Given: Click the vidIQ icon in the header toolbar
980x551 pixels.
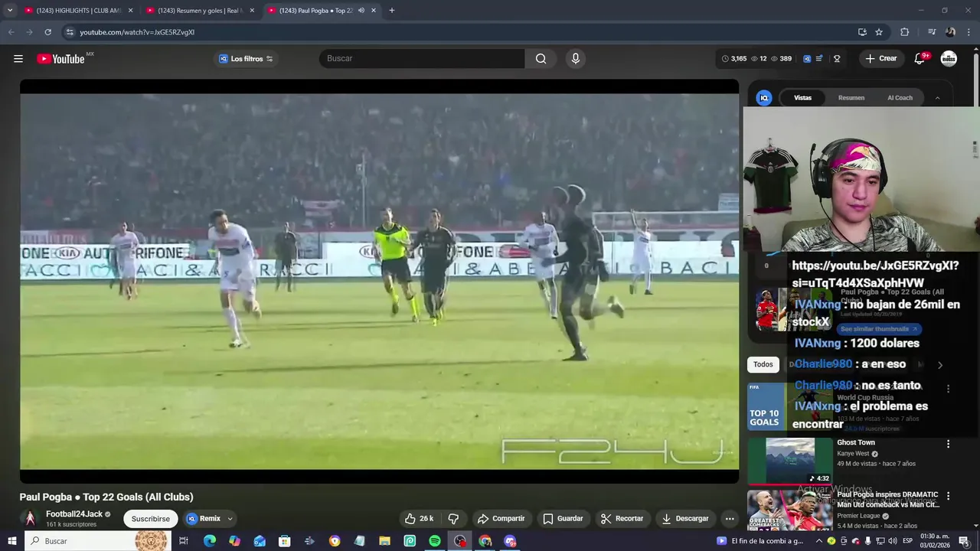Looking at the screenshot, I should (x=807, y=59).
